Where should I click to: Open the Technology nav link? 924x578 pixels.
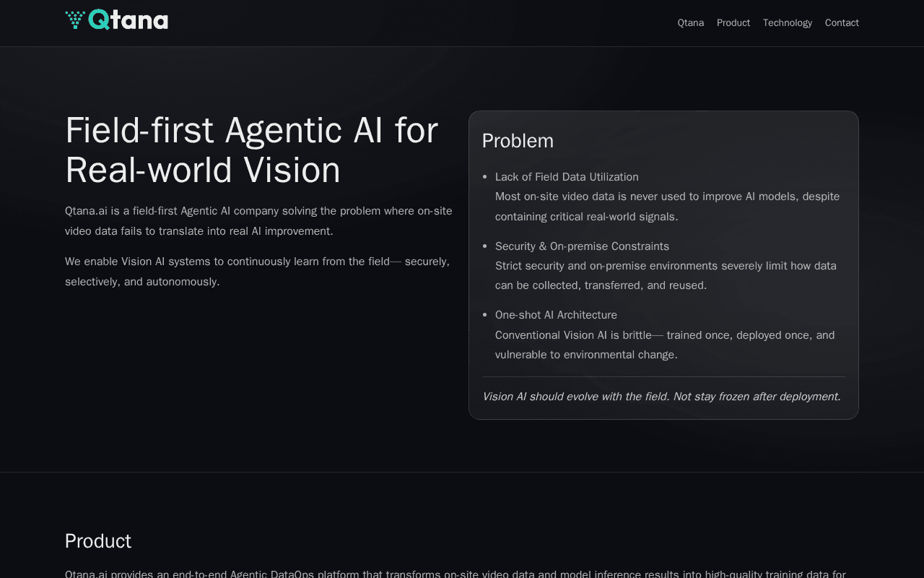788,22
